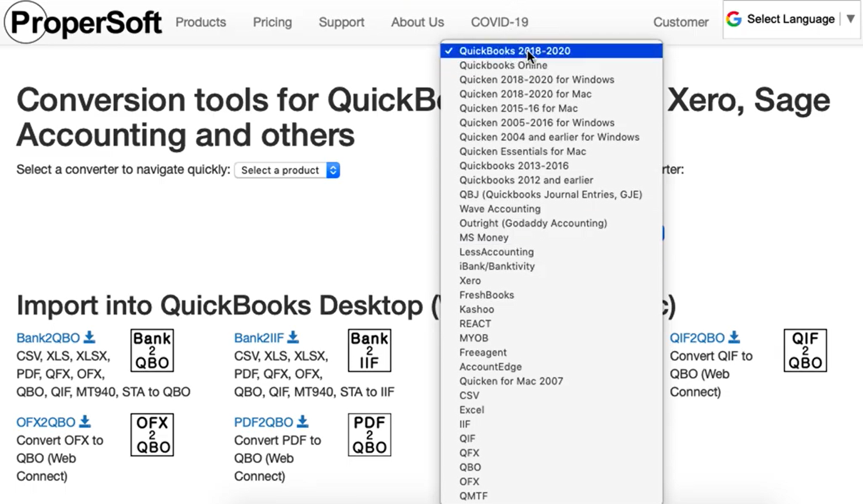The height and width of the screenshot is (504, 863).
Task: Click the Google G icon
Action: click(x=734, y=19)
